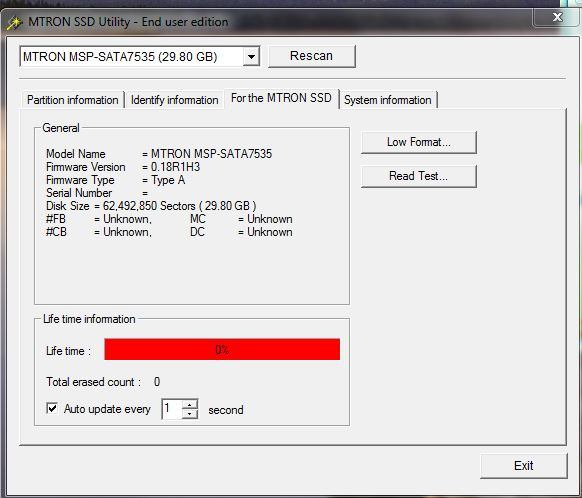Click the #FB Unknown value
Viewport: 582px width, 498px height.
(x=127, y=219)
